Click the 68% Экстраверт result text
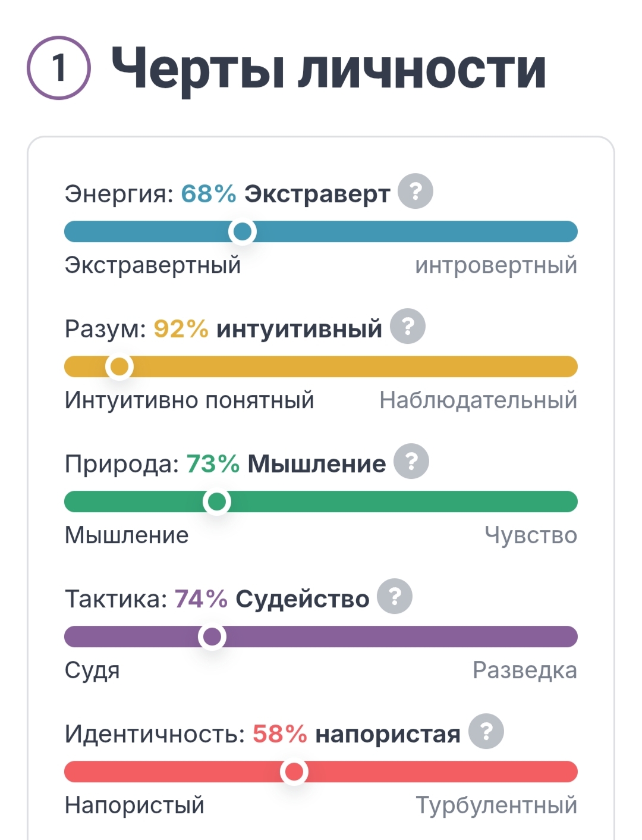642x840 pixels. [x=285, y=194]
